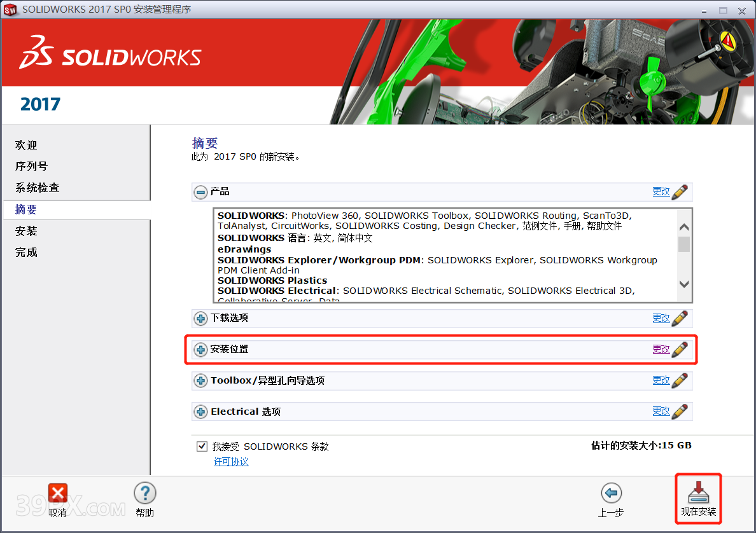Collapse the Products (产品) section
The image size is (756, 533).
tap(201, 191)
